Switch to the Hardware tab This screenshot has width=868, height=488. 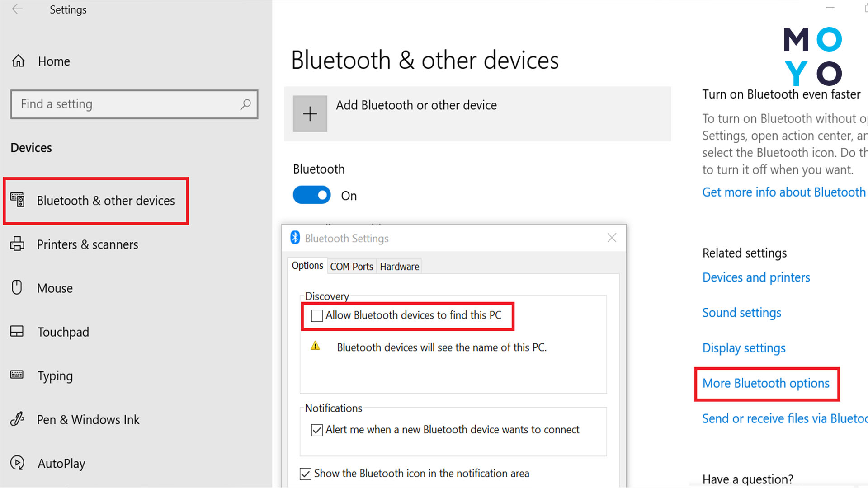click(400, 267)
